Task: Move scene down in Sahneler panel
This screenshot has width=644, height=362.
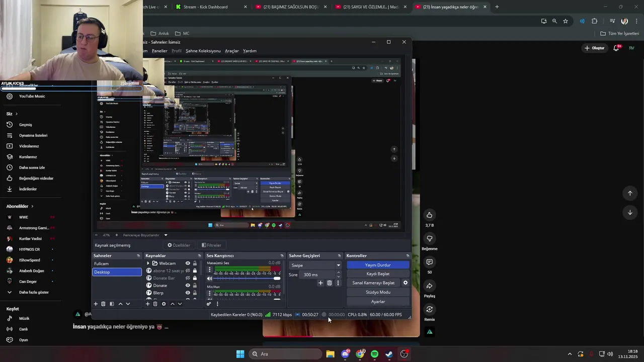Action: tap(128, 304)
